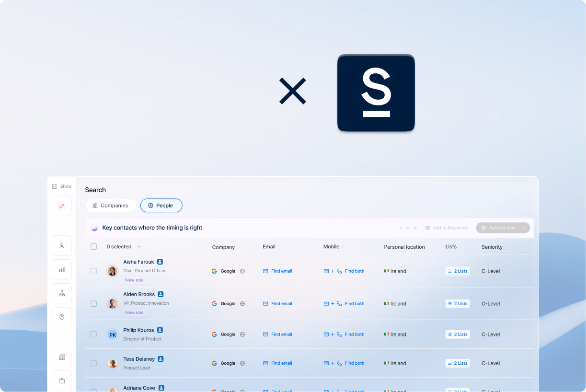Click the Personal location column header
586x392 pixels.
(404, 247)
